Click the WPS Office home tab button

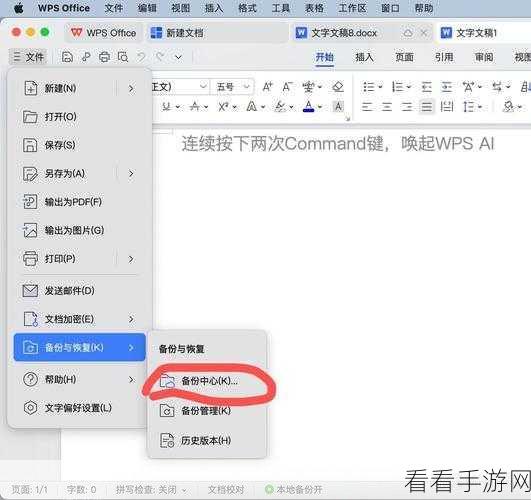click(103, 33)
